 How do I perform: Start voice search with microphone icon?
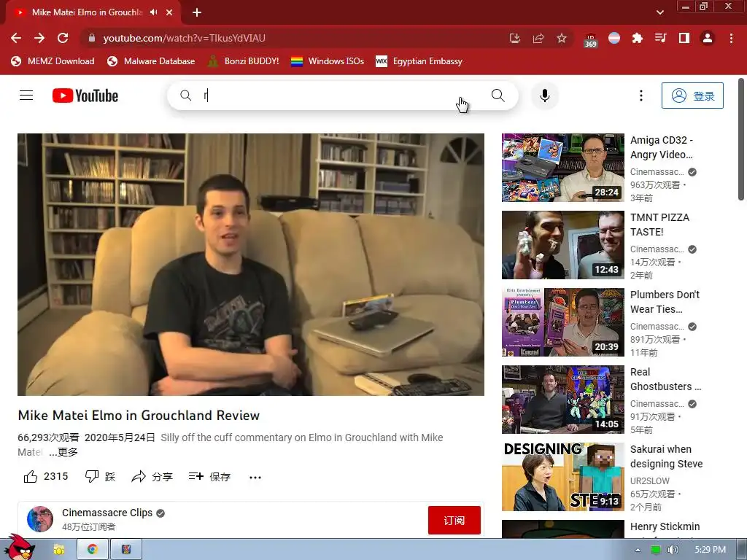click(x=544, y=96)
